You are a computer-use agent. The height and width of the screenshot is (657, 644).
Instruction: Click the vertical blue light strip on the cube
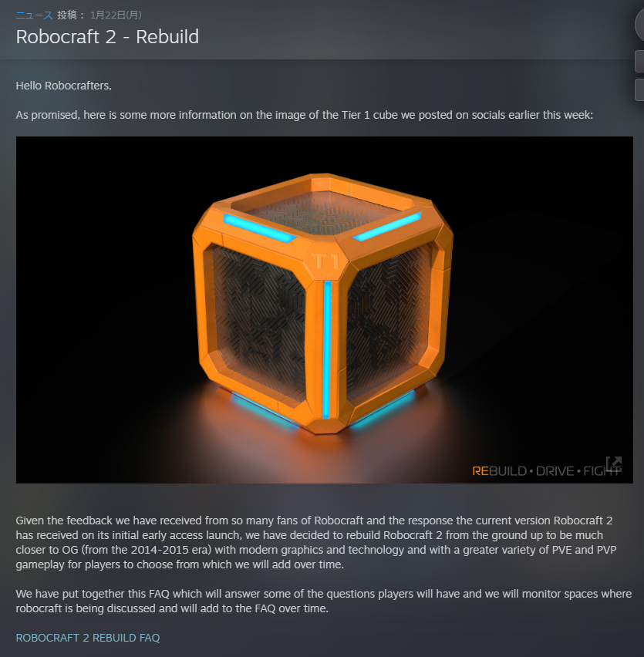327,349
